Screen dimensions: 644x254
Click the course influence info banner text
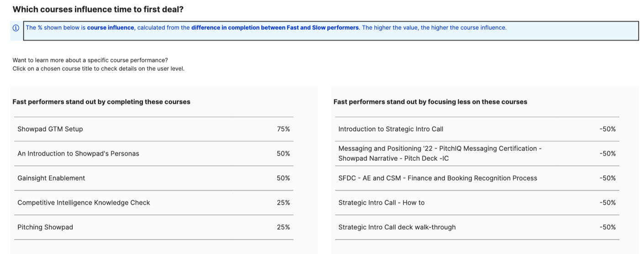(x=266, y=28)
